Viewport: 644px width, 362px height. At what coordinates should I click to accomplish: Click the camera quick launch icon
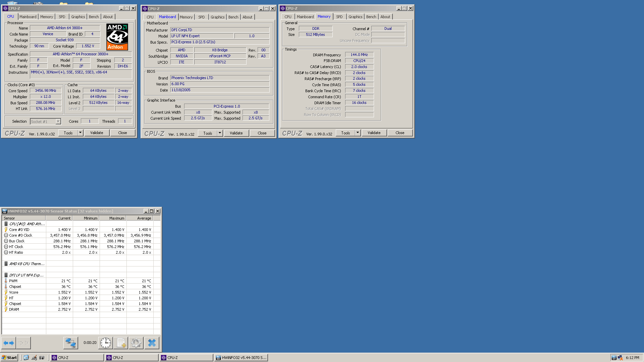click(x=42, y=358)
